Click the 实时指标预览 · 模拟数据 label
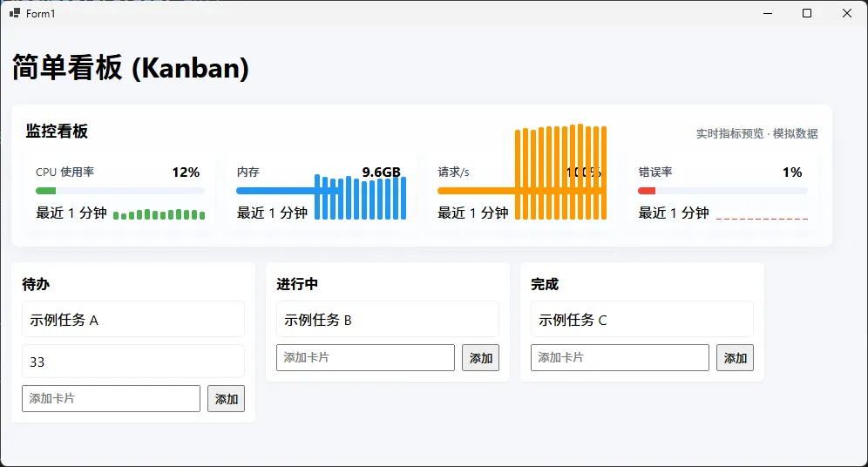The height and width of the screenshot is (467, 868). coord(756,133)
